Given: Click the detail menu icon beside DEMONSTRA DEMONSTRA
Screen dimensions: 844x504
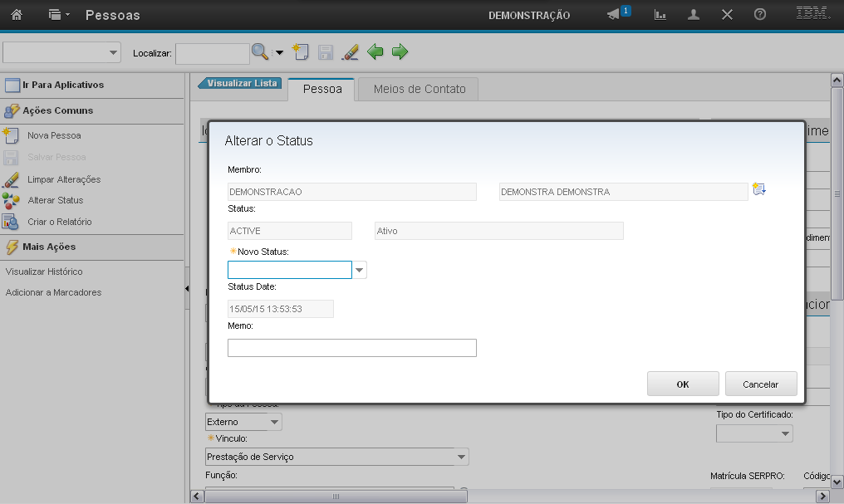Looking at the screenshot, I should (x=758, y=189).
